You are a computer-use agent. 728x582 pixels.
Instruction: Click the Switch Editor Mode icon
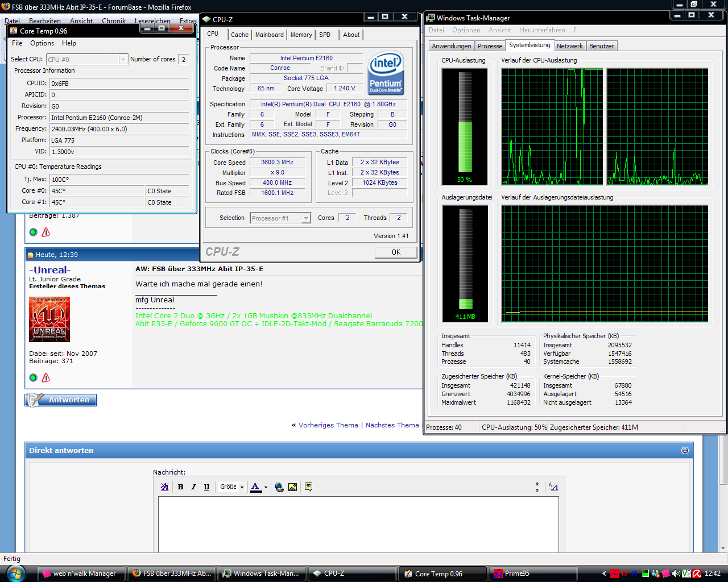tap(553, 487)
